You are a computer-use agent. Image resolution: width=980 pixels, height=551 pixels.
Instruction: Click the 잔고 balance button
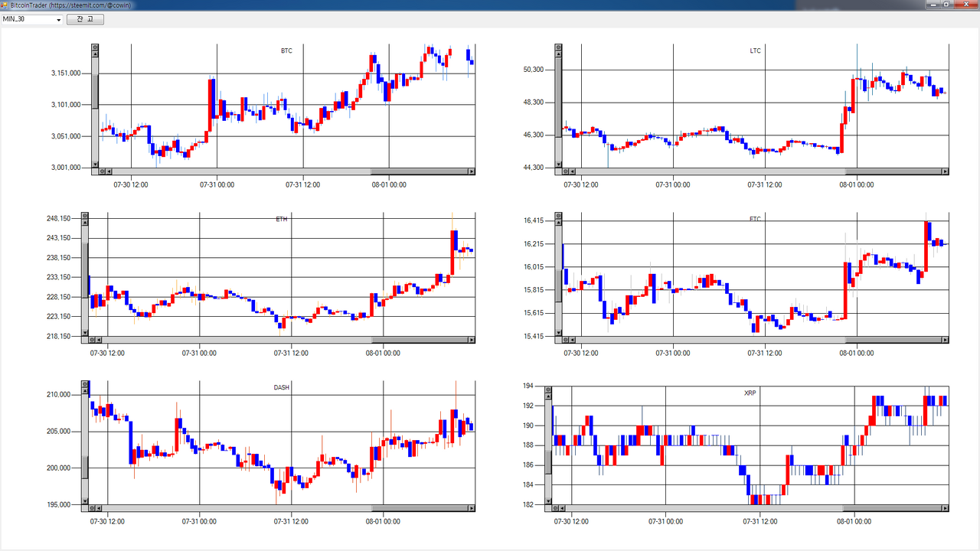[x=85, y=19]
